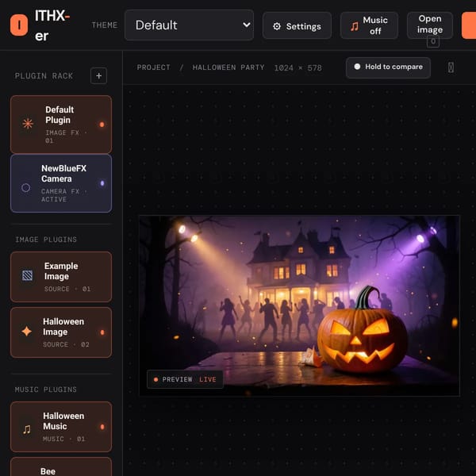Click the PROJECT breadcrumb

point(154,67)
